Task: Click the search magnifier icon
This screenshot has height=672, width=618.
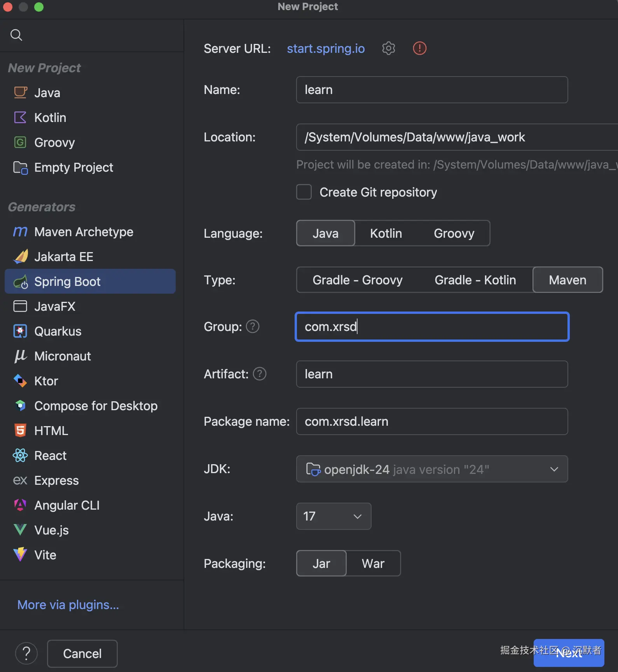Action: pos(16,35)
